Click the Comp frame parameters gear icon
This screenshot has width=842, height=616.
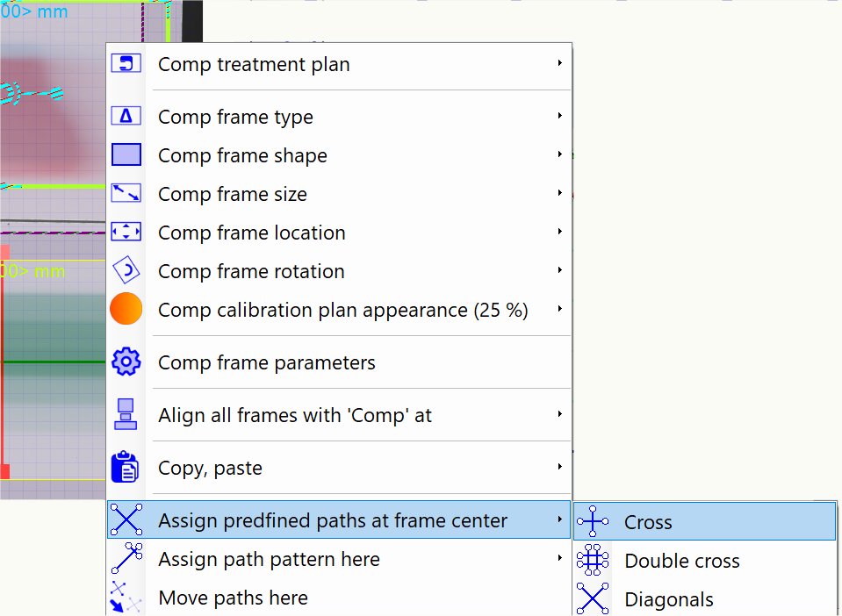pyautogui.click(x=126, y=362)
